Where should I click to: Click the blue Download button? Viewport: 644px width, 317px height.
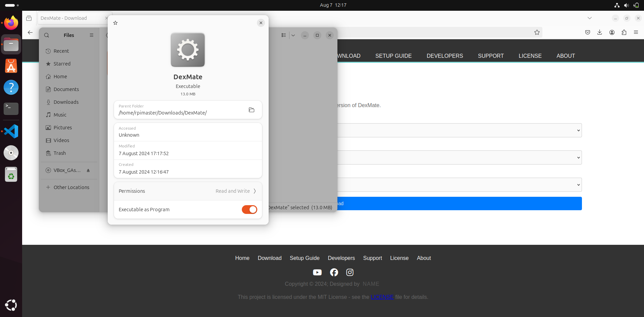click(460, 203)
